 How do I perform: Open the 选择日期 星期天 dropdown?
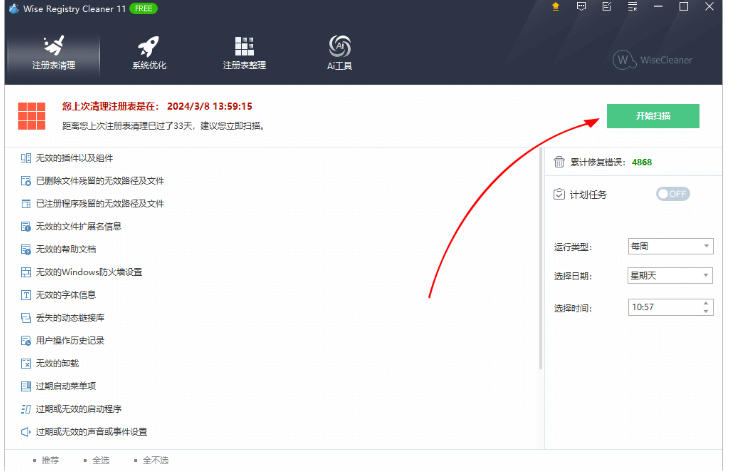(x=670, y=275)
